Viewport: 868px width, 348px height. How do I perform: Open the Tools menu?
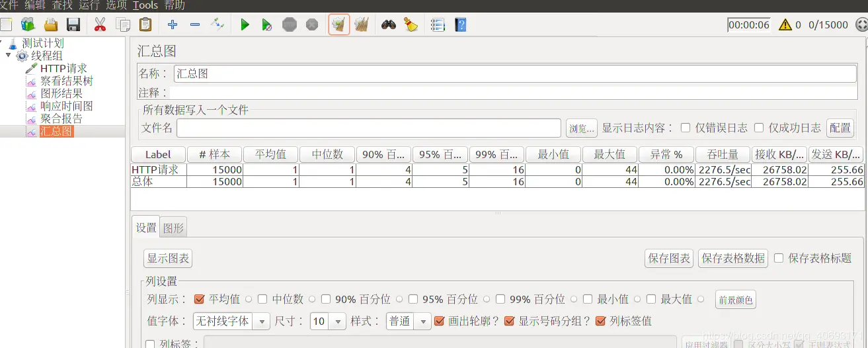145,5
